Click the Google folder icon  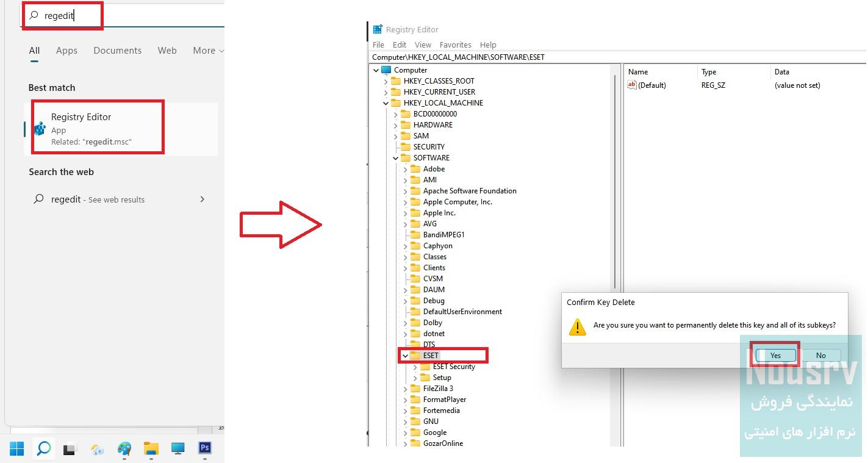[415, 432]
